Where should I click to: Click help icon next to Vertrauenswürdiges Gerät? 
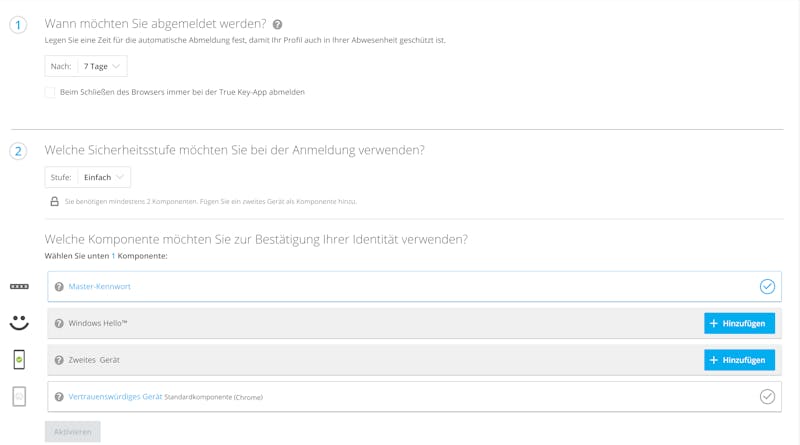tap(59, 397)
